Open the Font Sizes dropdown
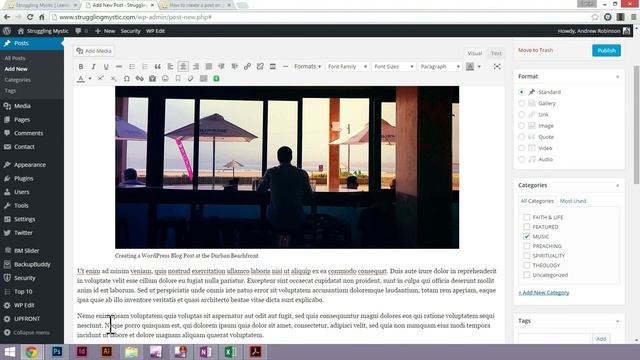This screenshot has height=360, width=640. click(x=393, y=67)
